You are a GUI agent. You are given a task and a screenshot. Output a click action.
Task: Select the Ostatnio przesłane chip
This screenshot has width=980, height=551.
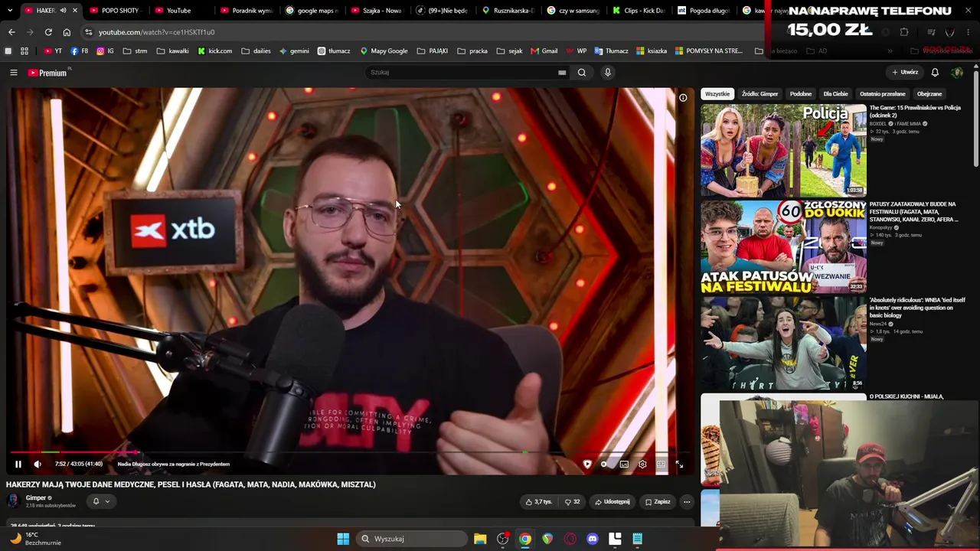pyautogui.click(x=883, y=94)
